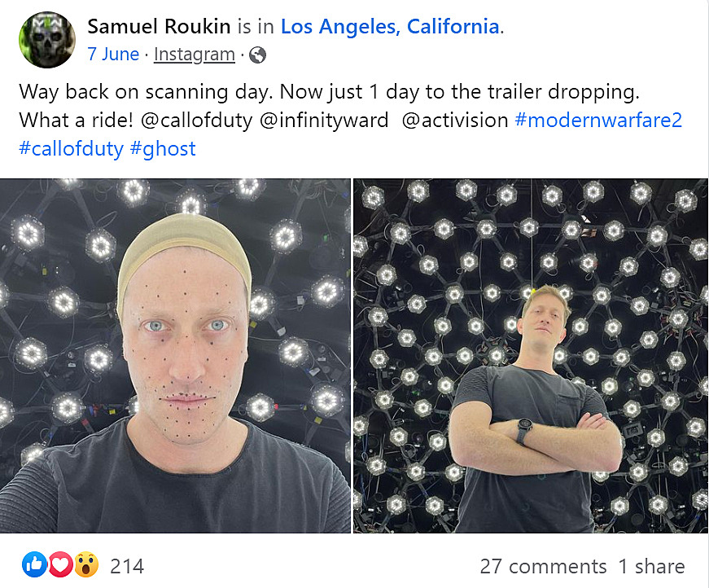The height and width of the screenshot is (588, 709).
Task: Click the @callofduty mention in the caption
Action: [x=195, y=121]
